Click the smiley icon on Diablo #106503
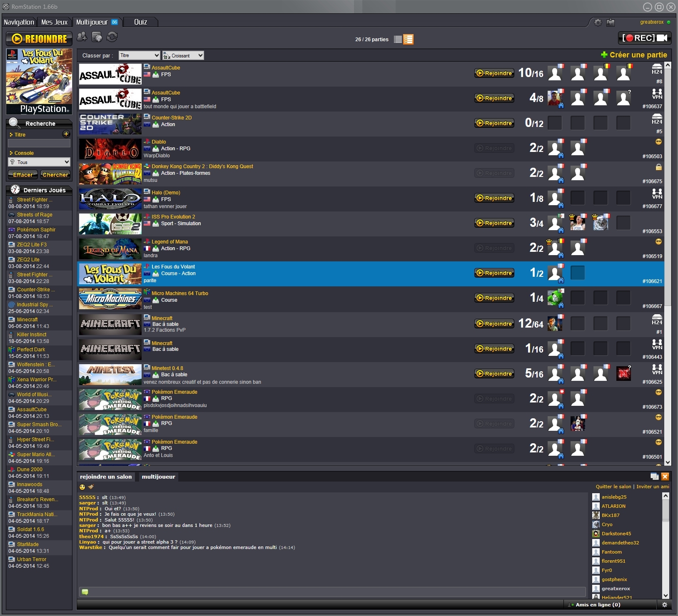Image resolution: width=678 pixels, height=616 pixels. tap(658, 142)
